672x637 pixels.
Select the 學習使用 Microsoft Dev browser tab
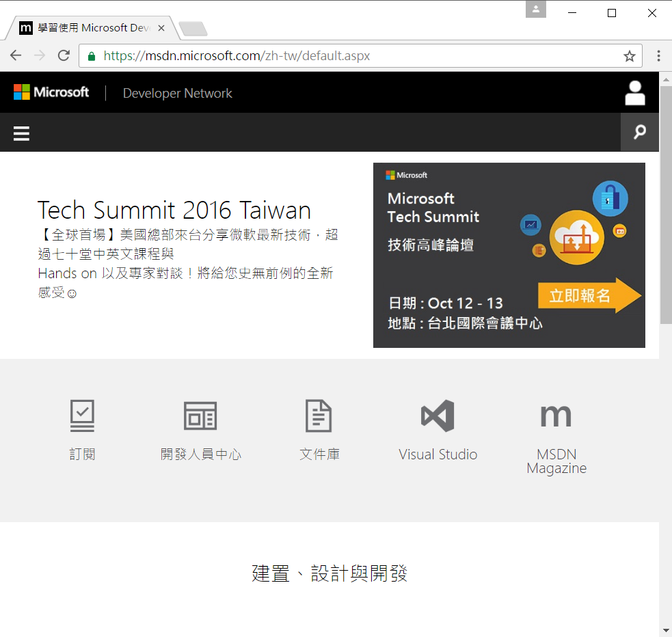[x=92, y=28]
